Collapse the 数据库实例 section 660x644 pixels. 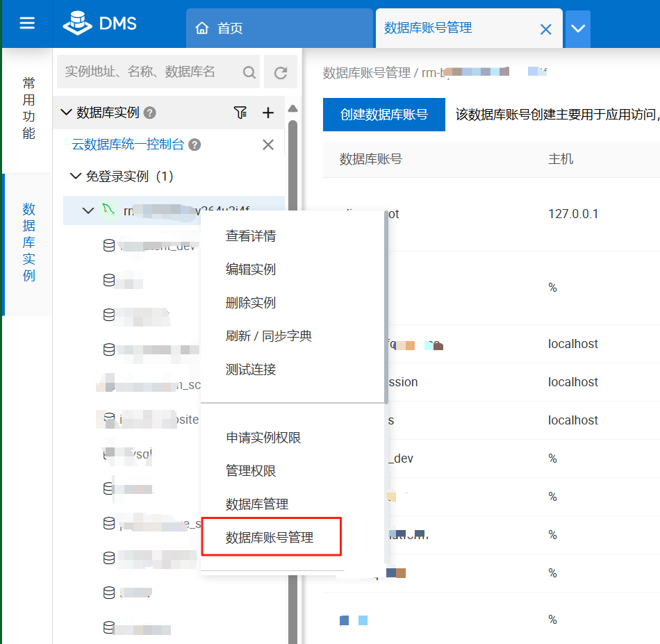66,113
